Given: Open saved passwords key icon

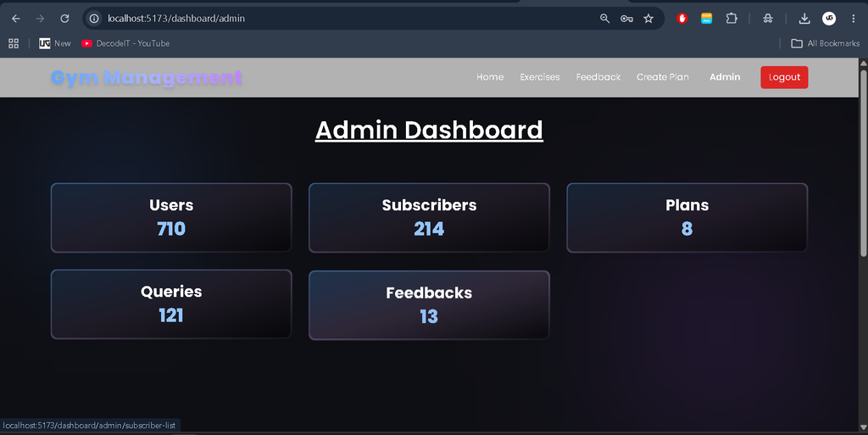Looking at the screenshot, I should click(626, 19).
